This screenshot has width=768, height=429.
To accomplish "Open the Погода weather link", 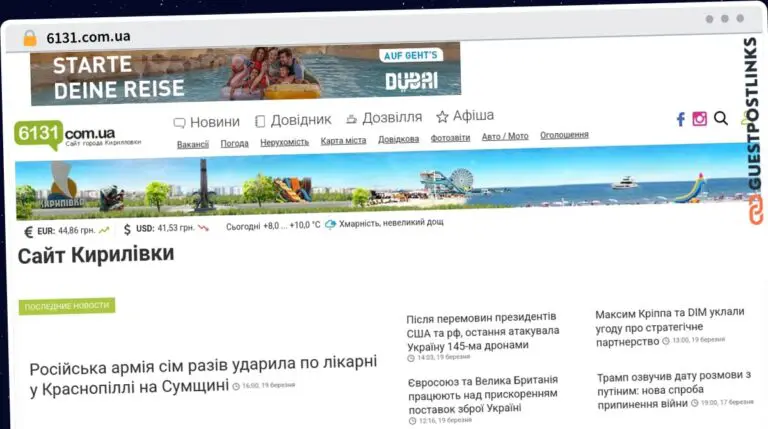I will pyautogui.click(x=234, y=143).
